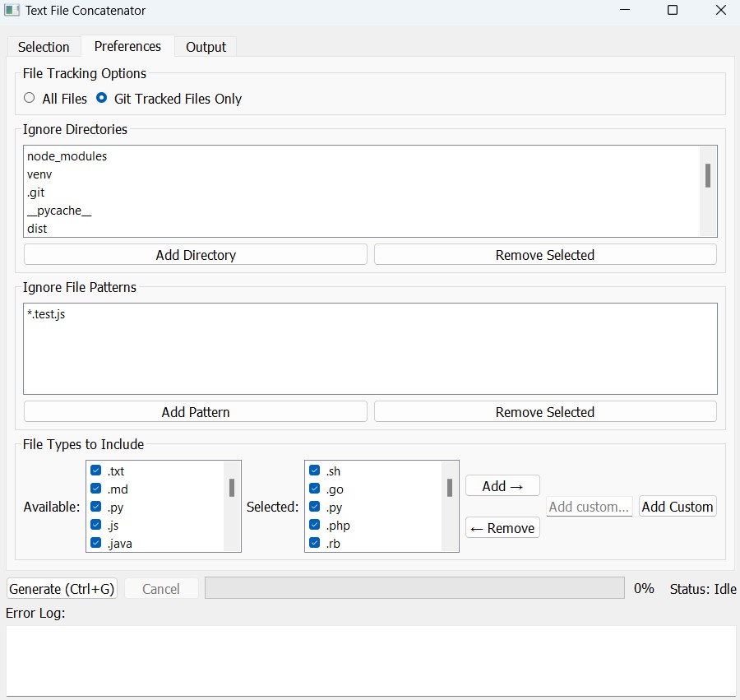The image size is (740, 700).
Task: Select the *.test.js ignore pattern
Action: point(370,314)
